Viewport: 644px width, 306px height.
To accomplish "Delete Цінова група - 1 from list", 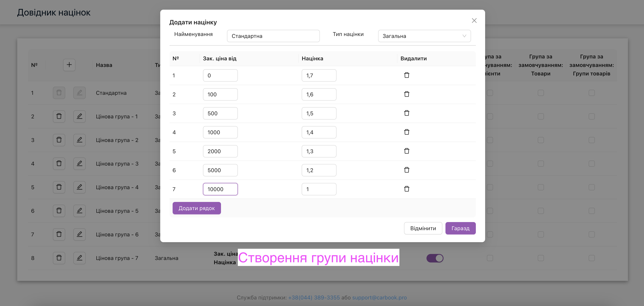I will click(x=59, y=116).
